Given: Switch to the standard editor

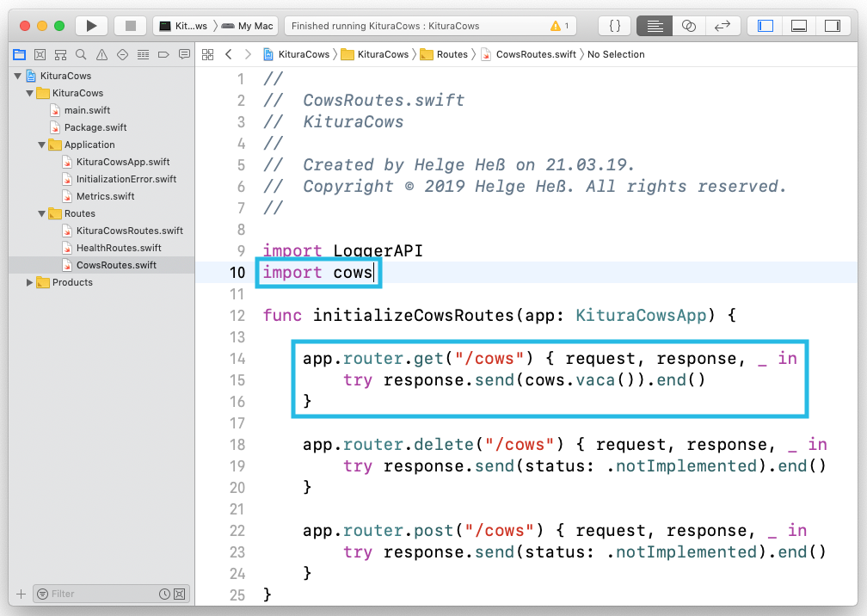Looking at the screenshot, I should pyautogui.click(x=655, y=26).
